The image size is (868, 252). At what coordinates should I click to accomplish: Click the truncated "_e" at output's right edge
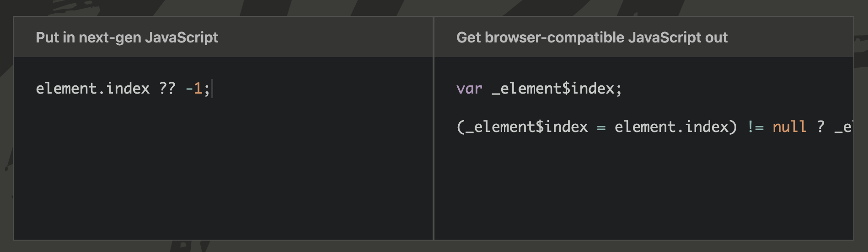(843, 127)
